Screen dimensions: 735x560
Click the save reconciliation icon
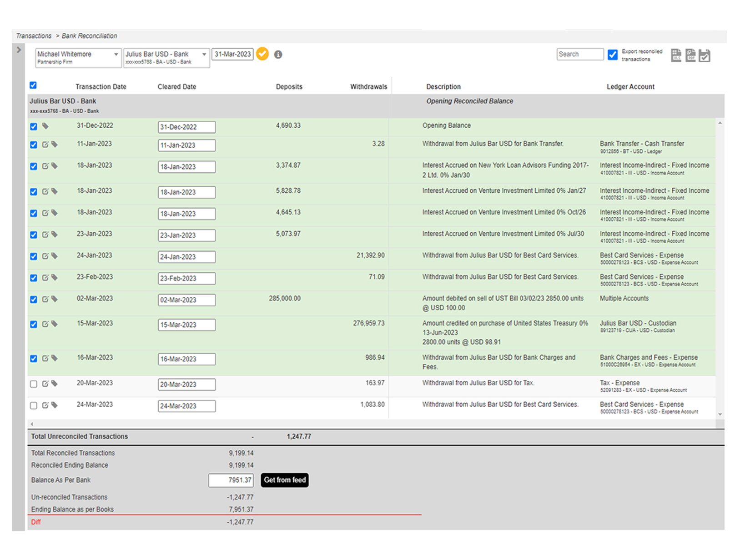coord(704,55)
